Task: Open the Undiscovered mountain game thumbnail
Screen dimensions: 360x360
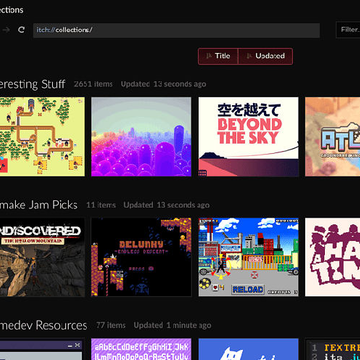Action: [42, 257]
